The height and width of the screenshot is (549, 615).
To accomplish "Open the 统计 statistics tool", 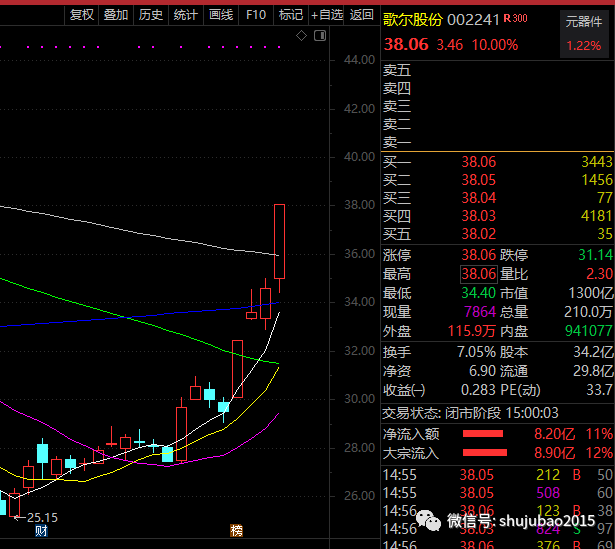I will [x=185, y=14].
